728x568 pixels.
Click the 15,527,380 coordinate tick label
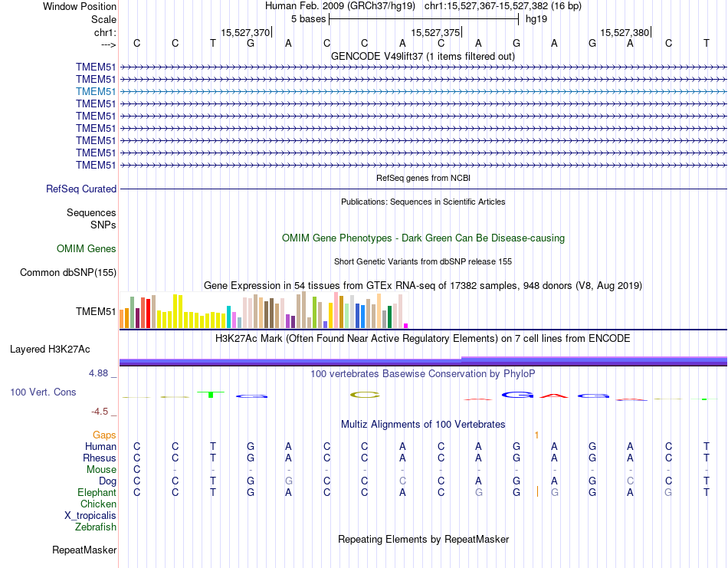(625, 32)
